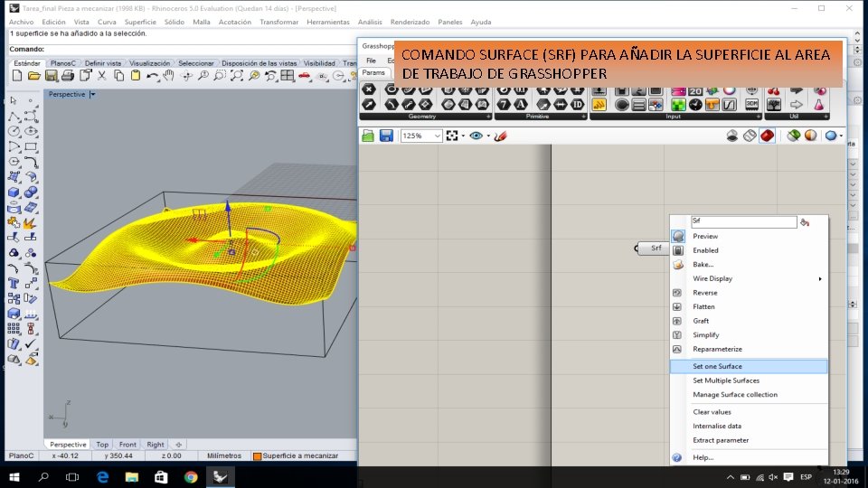Toggle Simplify option in context menu
Viewport: 868px width, 488px height.
pos(706,334)
